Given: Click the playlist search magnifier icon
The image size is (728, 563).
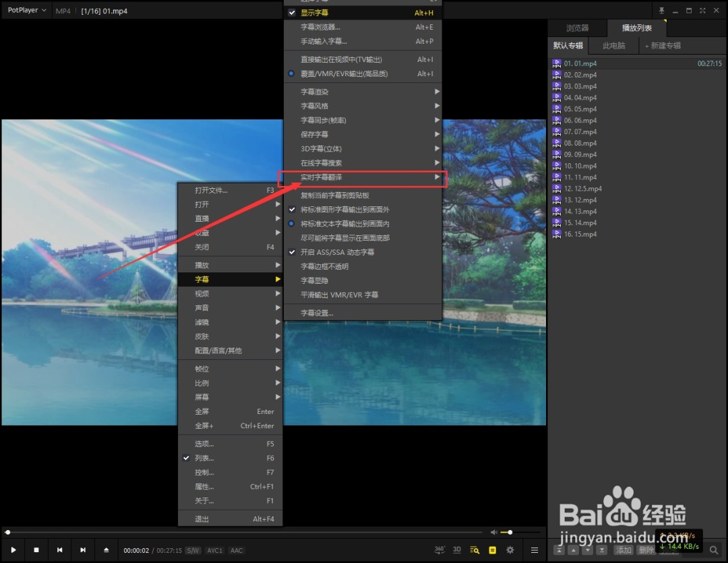Looking at the screenshot, I should (714, 550).
